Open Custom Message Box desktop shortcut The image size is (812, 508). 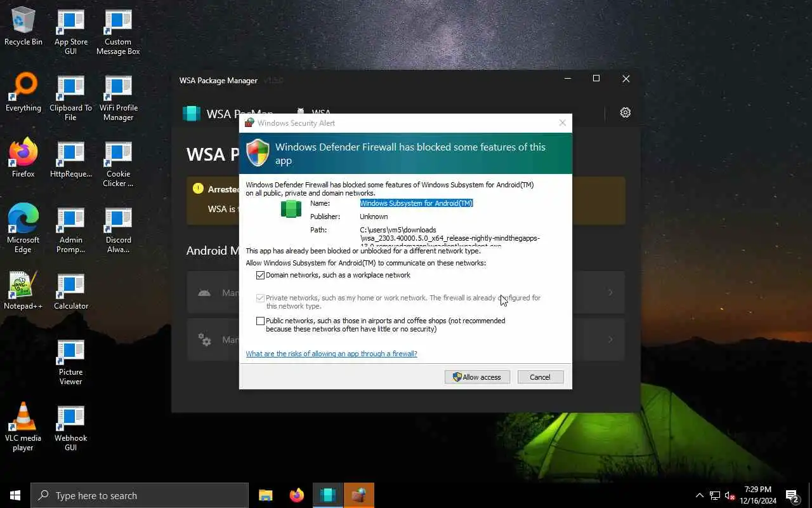[118, 32]
